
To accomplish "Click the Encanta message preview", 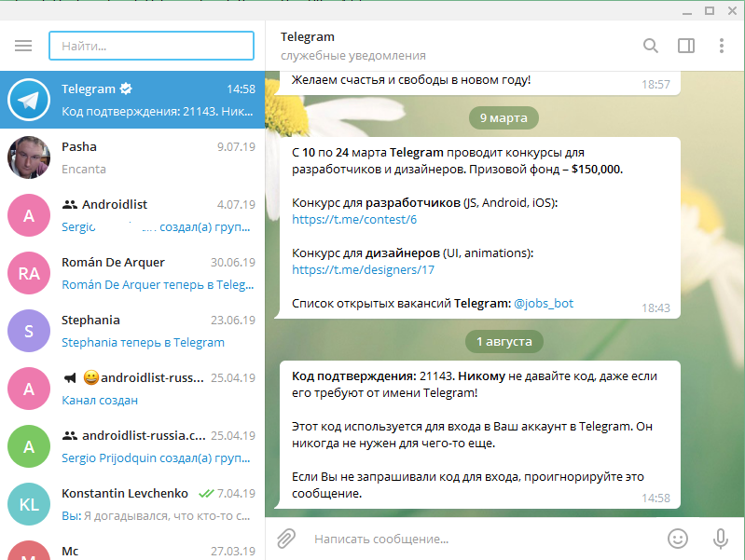I will pyautogui.click(x=84, y=169).
